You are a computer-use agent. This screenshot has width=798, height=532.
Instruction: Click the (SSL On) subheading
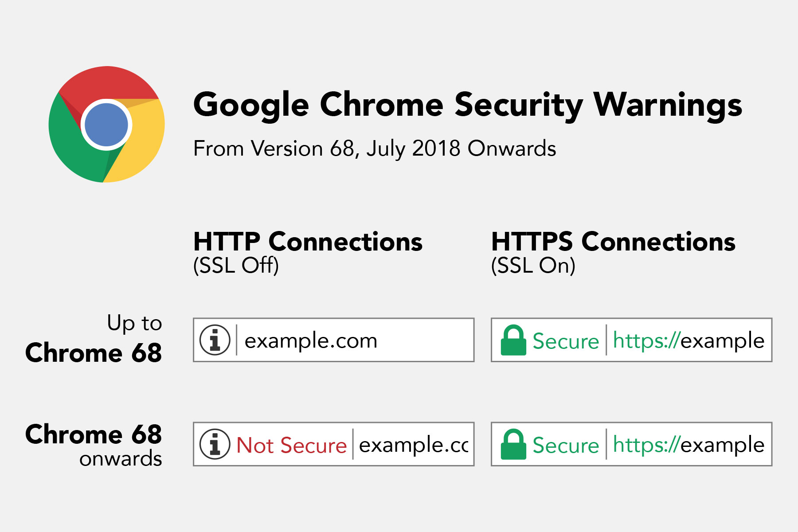pos(533,266)
